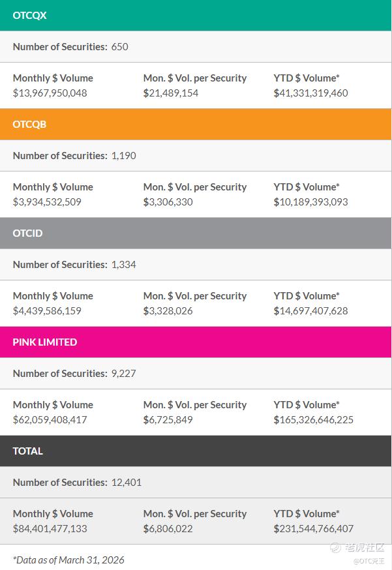Viewport: 392px width, 570px height.
Task: Click the Data as of March 31, 2026 footnote
Action: (68, 560)
